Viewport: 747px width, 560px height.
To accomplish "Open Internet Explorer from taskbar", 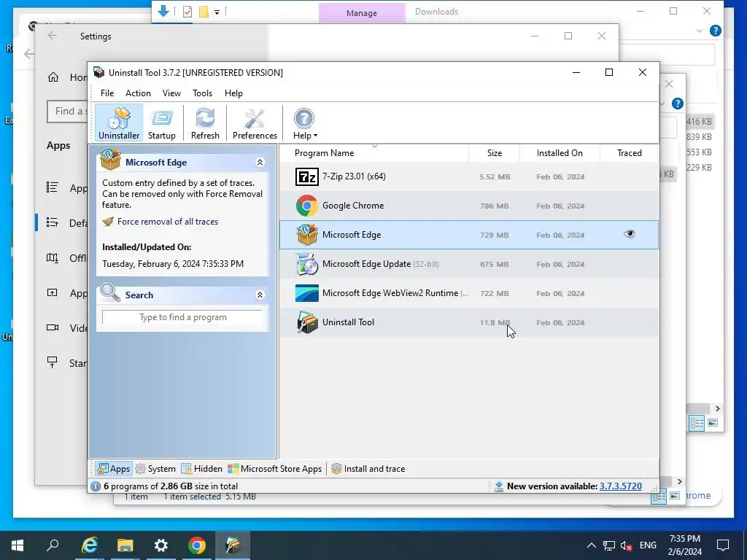I will (x=90, y=545).
